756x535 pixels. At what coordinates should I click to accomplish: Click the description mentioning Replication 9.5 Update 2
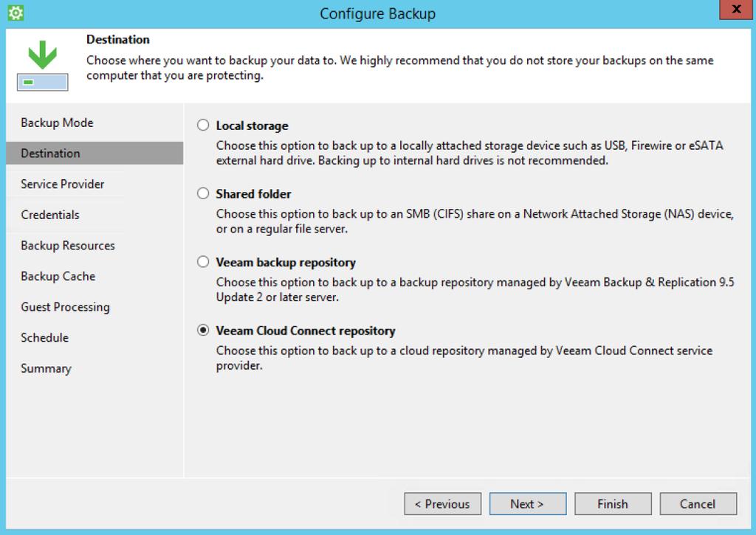[475, 290]
